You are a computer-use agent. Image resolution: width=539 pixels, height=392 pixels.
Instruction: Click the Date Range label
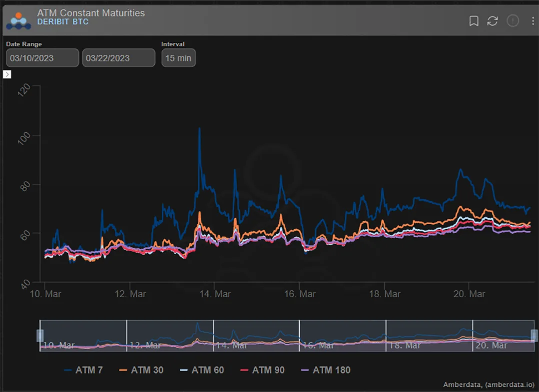23,44
